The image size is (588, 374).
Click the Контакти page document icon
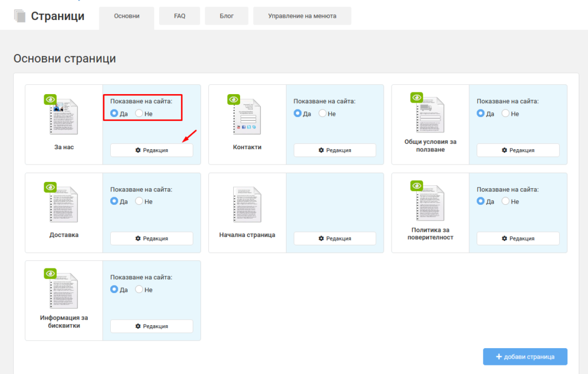247,116
